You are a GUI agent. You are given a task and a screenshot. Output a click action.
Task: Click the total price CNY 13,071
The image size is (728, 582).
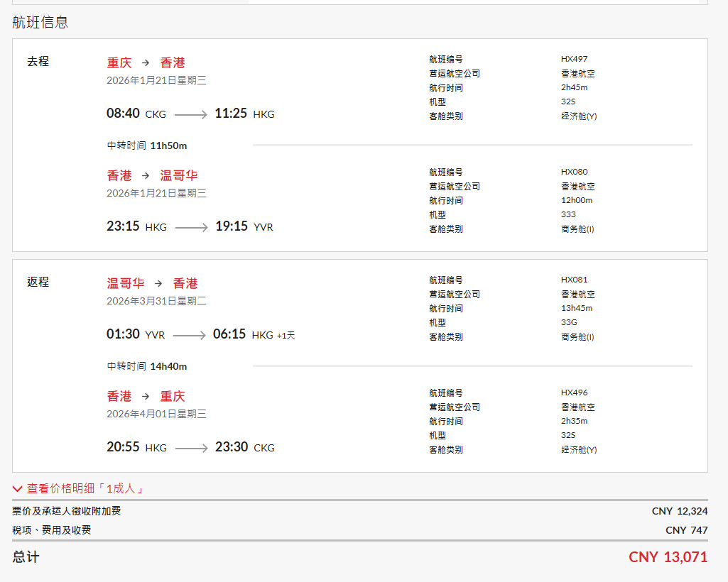coord(668,557)
